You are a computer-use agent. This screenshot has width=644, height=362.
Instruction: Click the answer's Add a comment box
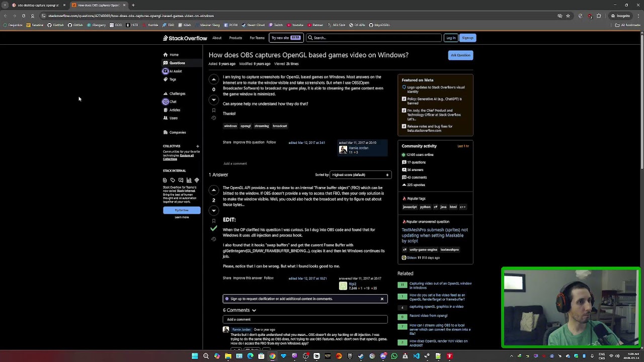coord(305,319)
